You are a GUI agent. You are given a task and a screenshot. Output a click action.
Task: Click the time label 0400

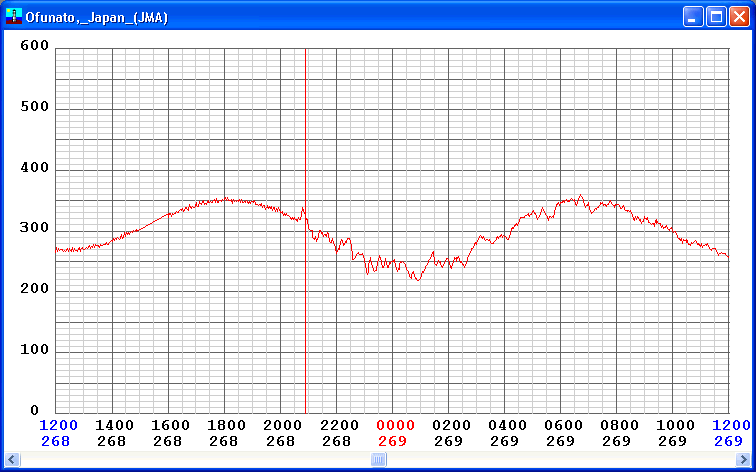[x=507, y=425]
